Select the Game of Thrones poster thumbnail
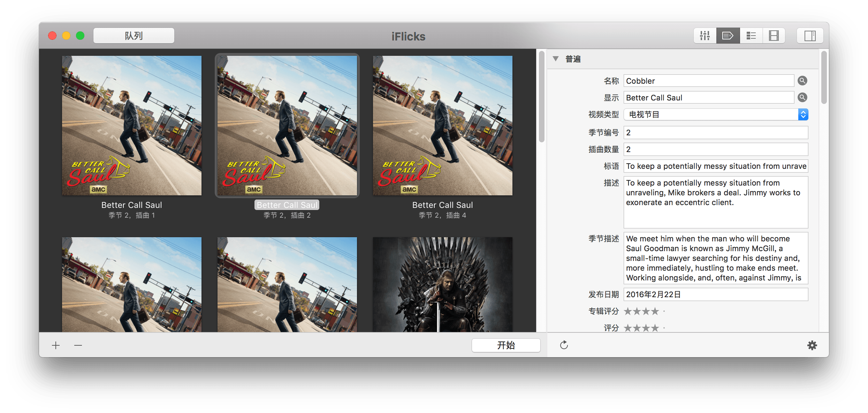 click(443, 285)
